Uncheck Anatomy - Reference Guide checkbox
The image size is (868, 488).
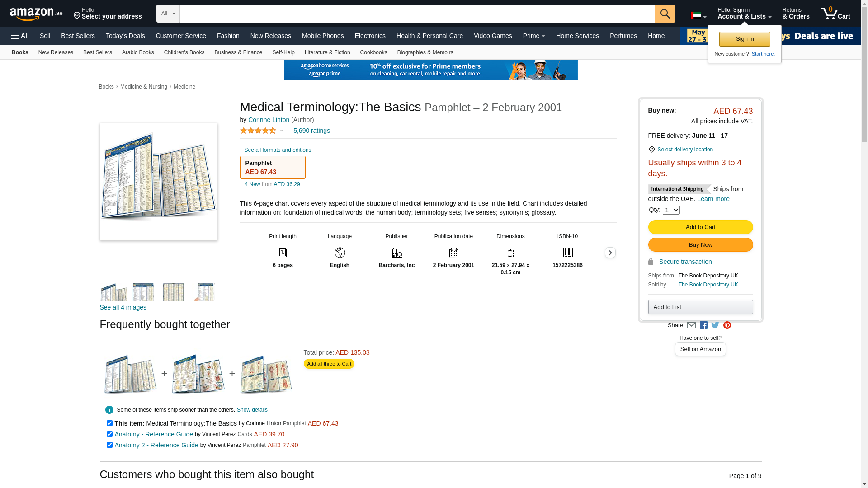[109, 434]
